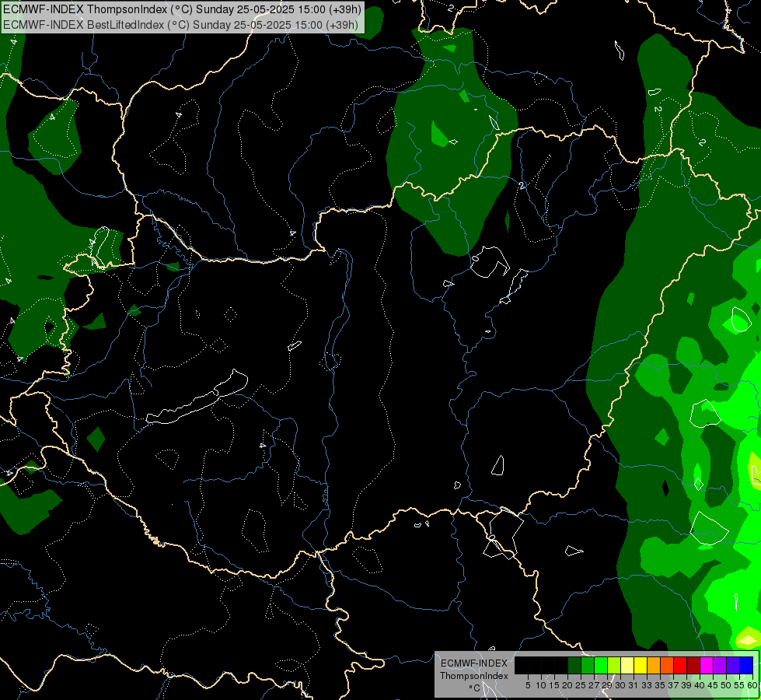
Task: Click the legend tick value '5'
Action: [528, 685]
